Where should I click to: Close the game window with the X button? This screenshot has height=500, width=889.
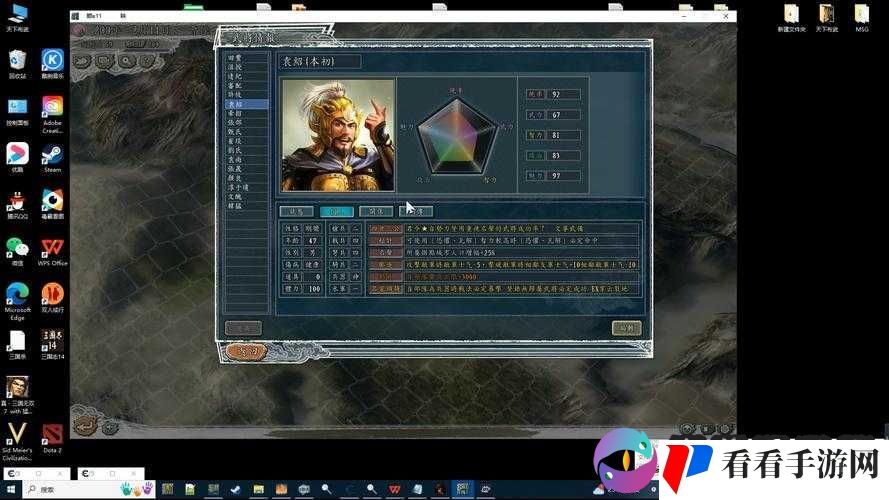coord(726,16)
